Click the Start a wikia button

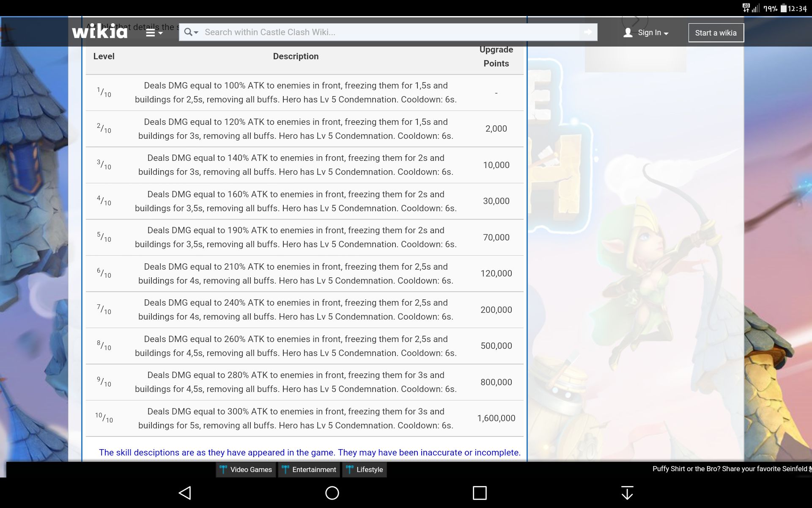716,33
